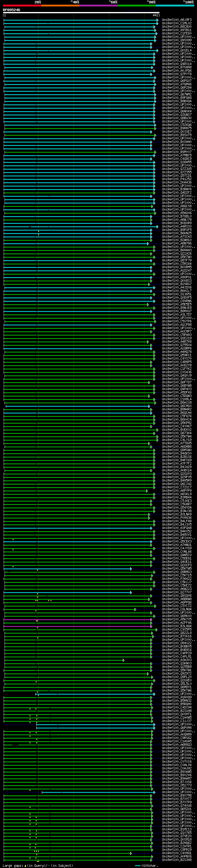Click the UniRef100_B9HH75 label
Viewport: 197px width, 868px height.
pos(177,128)
